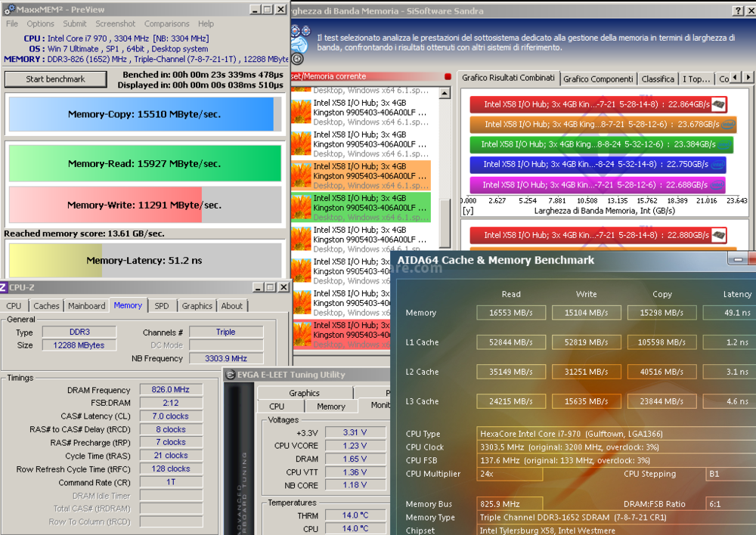The height and width of the screenshot is (535, 756).
Task: Click the CPU-Z title bar Z icon
Action: 3,287
